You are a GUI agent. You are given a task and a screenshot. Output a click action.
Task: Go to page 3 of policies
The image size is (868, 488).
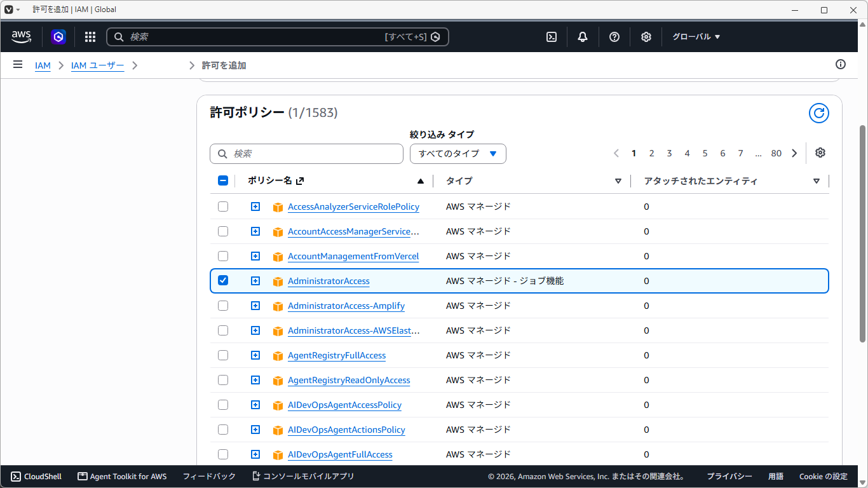(x=669, y=153)
